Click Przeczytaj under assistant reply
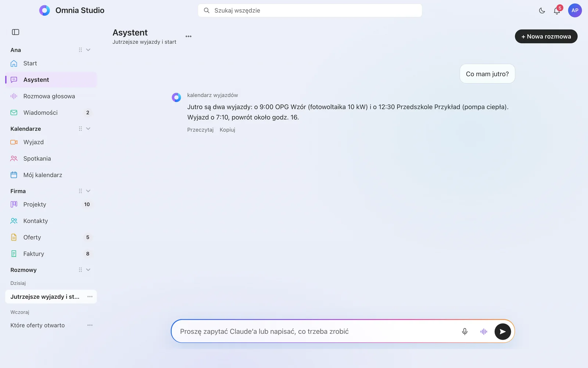588x368 pixels. point(200,130)
